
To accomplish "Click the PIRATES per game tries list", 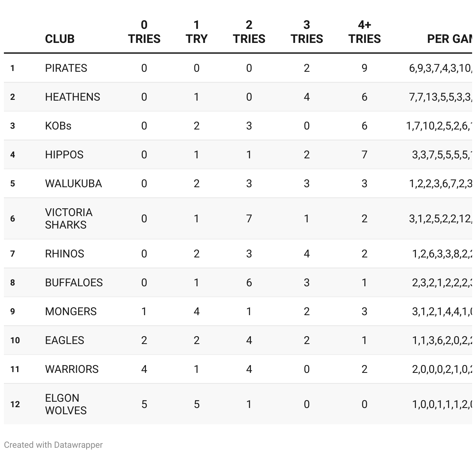I will click(440, 68).
